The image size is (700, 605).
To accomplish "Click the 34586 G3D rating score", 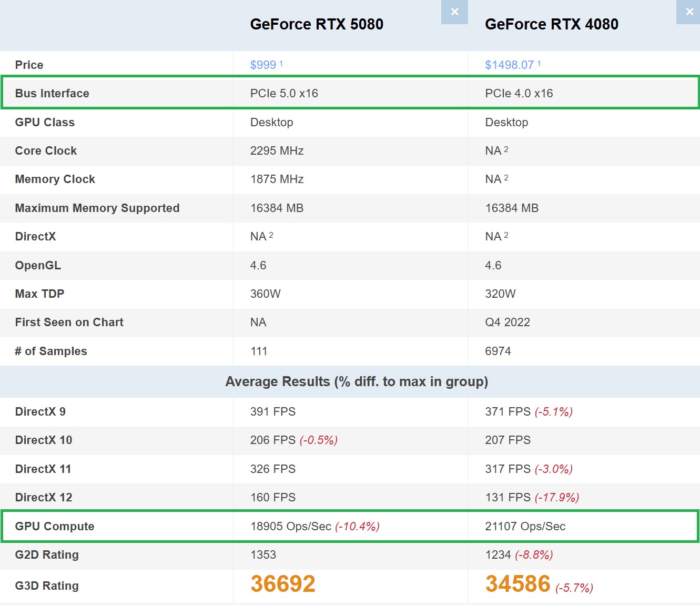I will coord(518,584).
